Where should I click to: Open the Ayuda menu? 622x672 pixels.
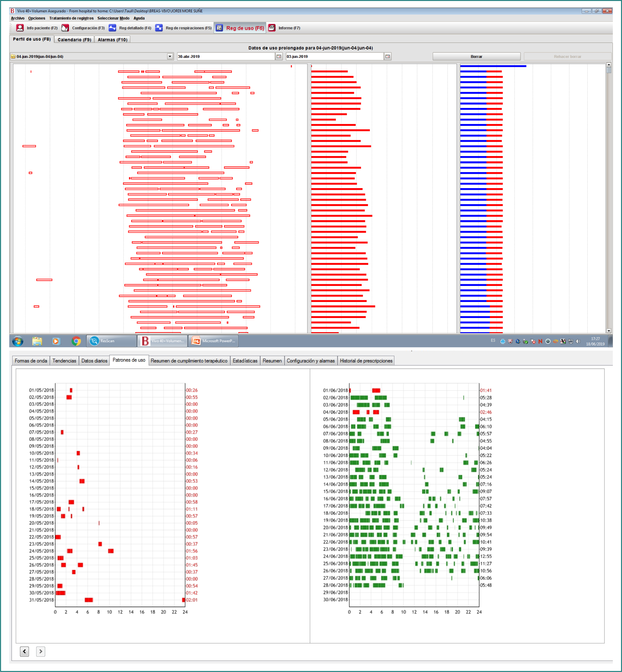(139, 18)
